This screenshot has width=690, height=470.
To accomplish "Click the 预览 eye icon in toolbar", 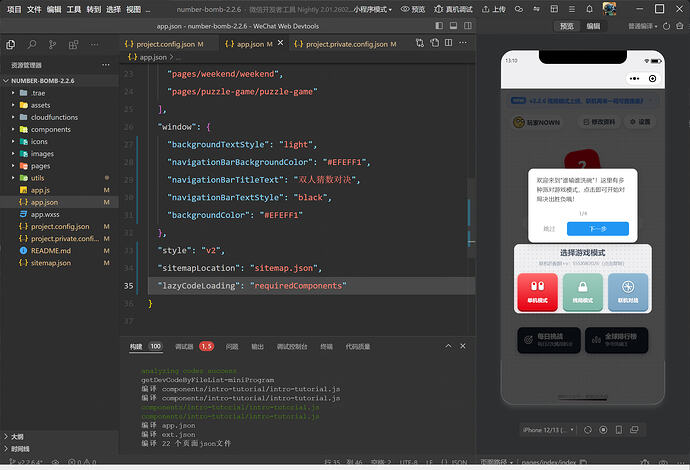I will pos(403,8).
